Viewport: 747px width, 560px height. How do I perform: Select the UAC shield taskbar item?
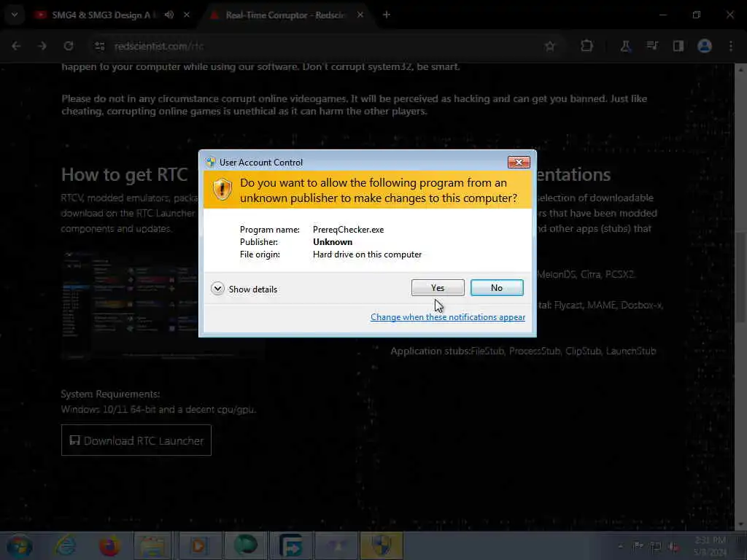[x=382, y=545]
